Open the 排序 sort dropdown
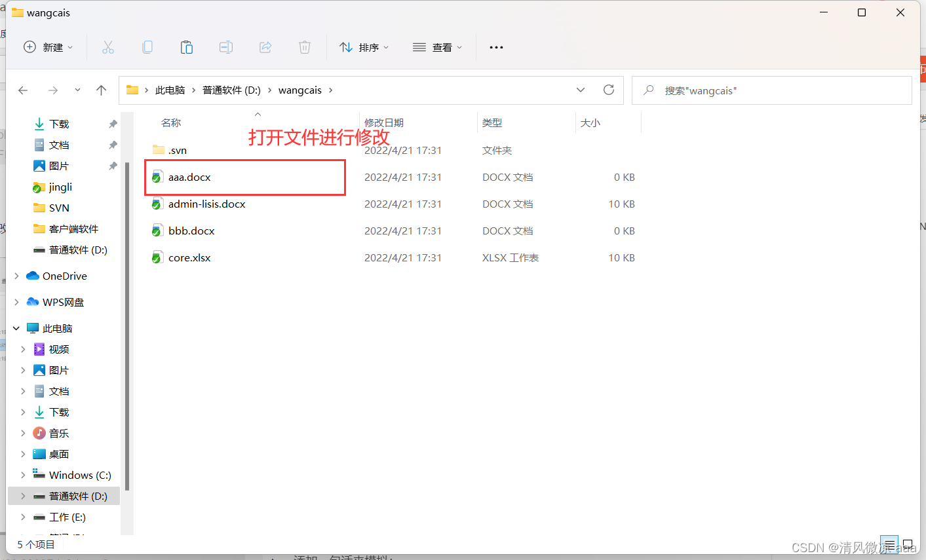926x560 pixels. tap(364, 47)
